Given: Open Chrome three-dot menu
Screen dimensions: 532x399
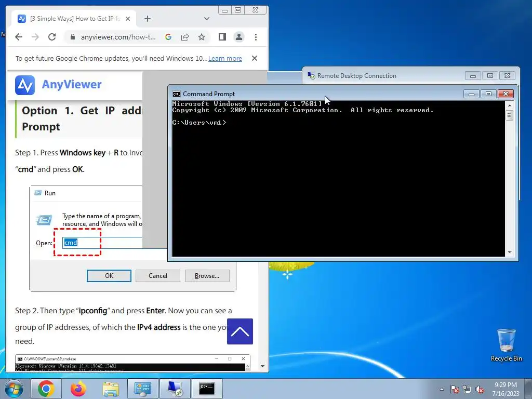Looking at the screenshot, I should [256, 37].
